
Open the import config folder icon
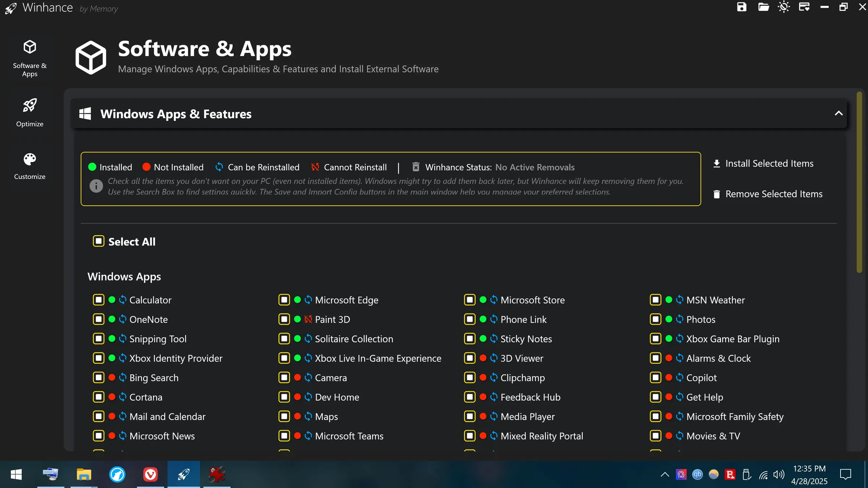coord(763,7)
